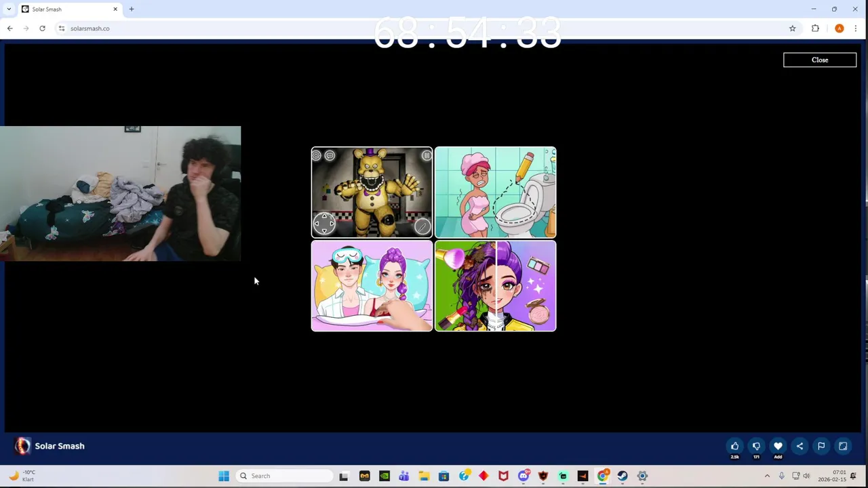Launch Microsoft Store from the taskbar
The image size is (868, 488).
(x=443, y=476)
